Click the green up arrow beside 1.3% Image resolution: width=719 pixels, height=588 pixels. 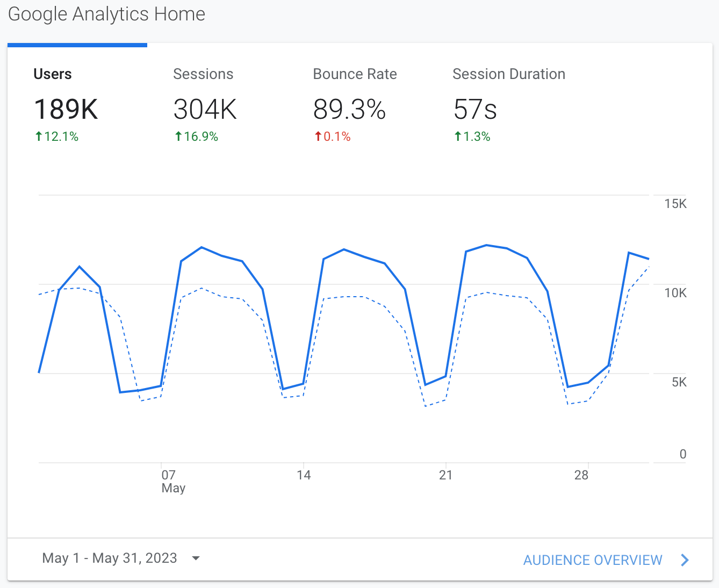[x=458, y=137]
